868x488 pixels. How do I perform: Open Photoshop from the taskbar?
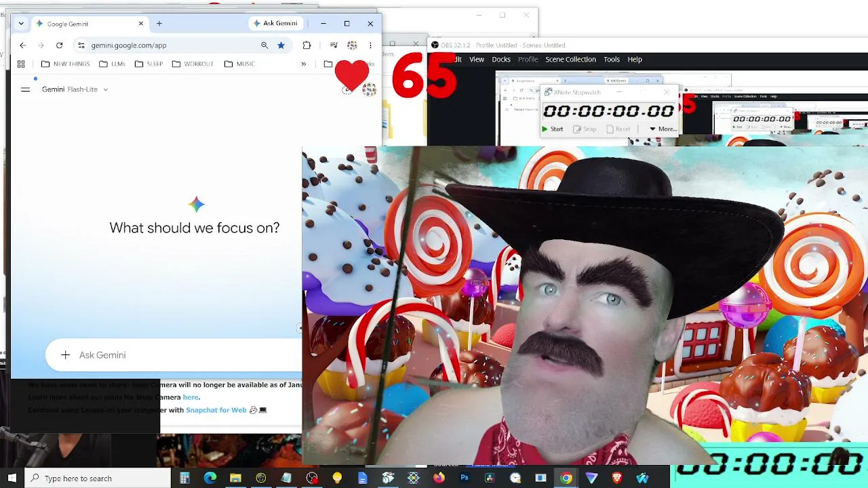click(x=465, y=478)
